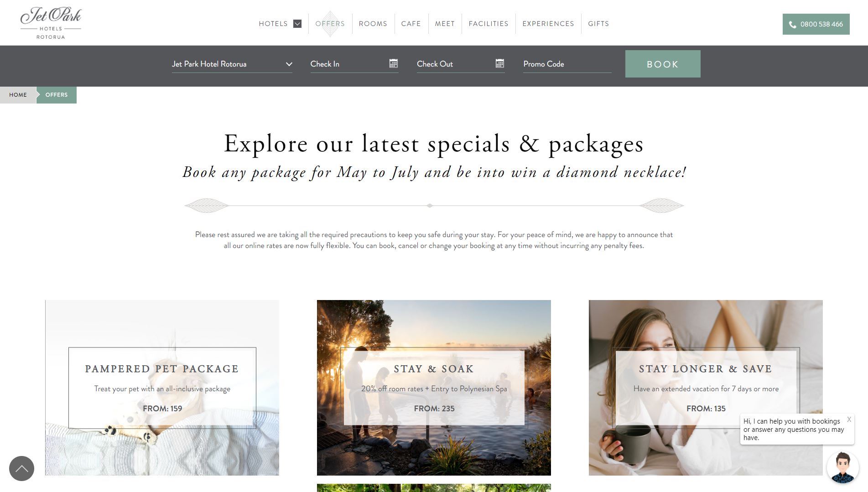
Task: Click the Promo Code field
Action: 567,64
